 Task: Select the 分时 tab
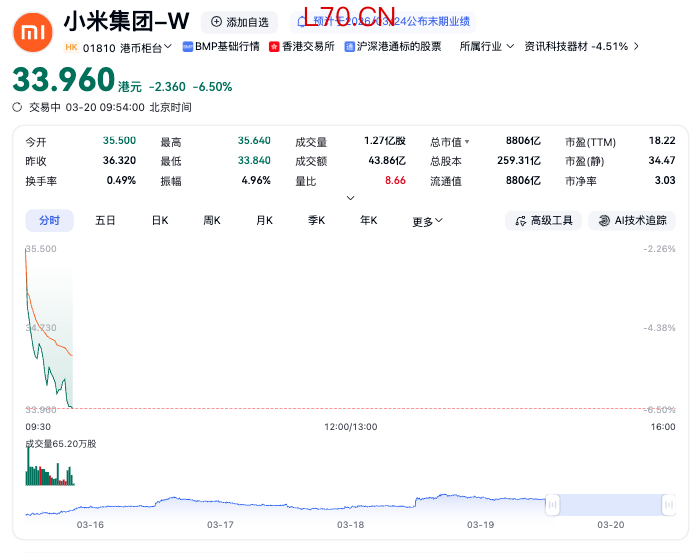click(x=49, y=221)
